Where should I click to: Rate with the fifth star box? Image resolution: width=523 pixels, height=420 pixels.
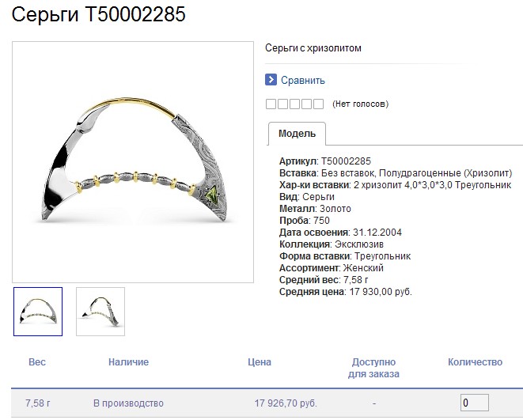[319, 104]
